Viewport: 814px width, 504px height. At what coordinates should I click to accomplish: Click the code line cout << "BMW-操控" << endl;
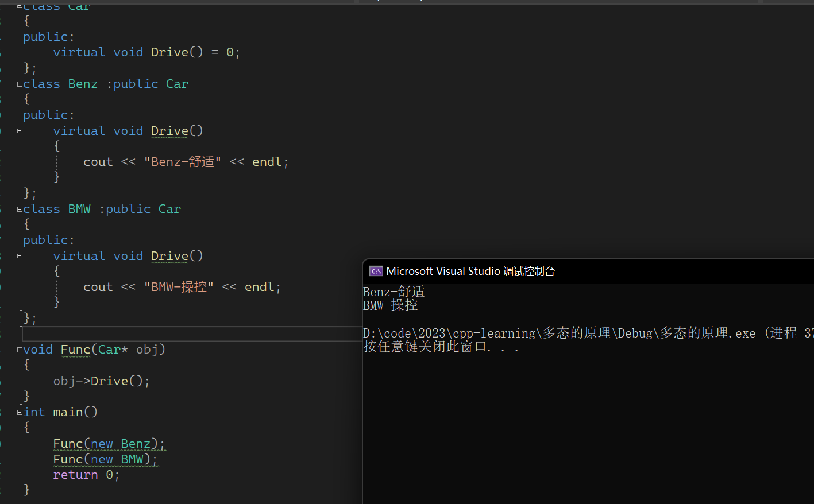point(182,287)
